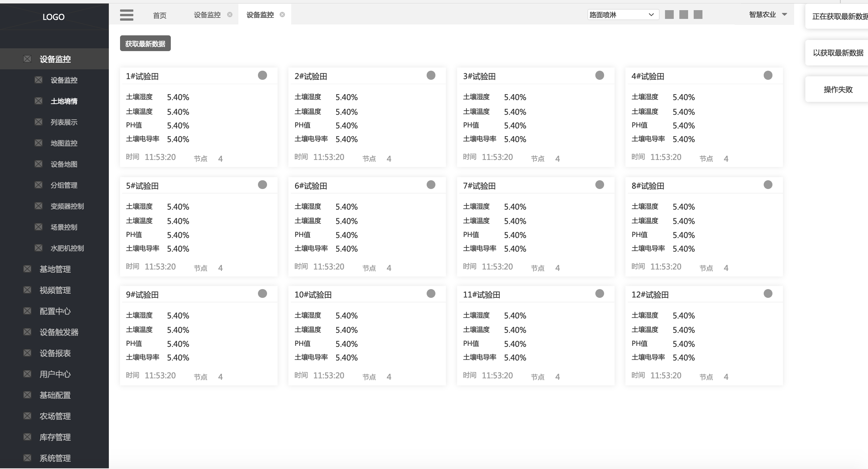Click the icon beside 设备报表

(x=27, y=353)
